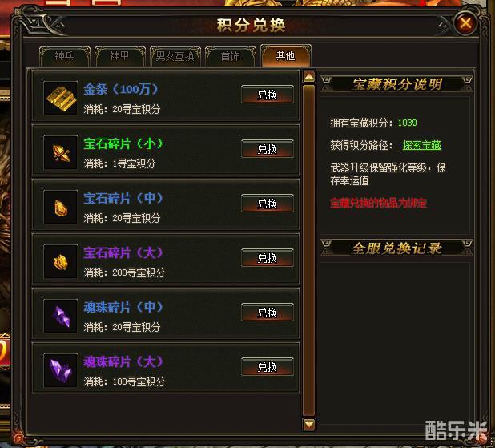This screenshot has width=495, height=448.
Task: Click the large soul bead shard (魂珠碎片大) icon
Action: click(x=61, y=370)
